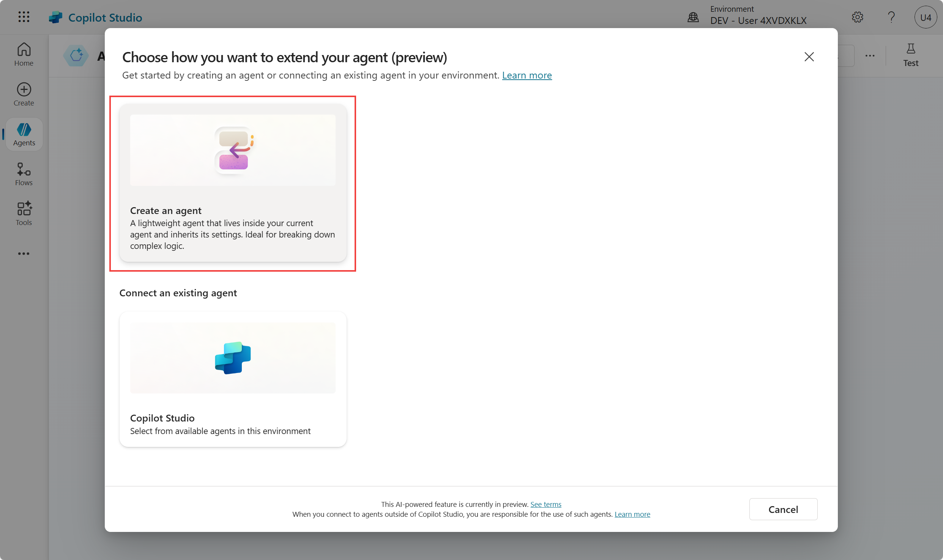
Task: Click the help question mark icon
Action: click(x=891, y=17)
